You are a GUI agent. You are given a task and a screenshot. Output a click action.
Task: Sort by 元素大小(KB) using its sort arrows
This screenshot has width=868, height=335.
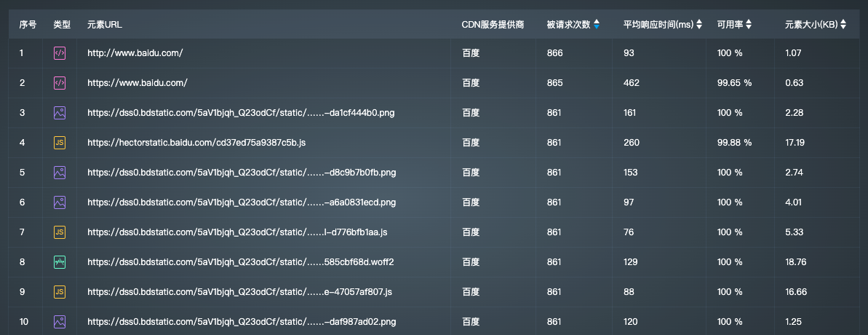(x=843, y=24)
